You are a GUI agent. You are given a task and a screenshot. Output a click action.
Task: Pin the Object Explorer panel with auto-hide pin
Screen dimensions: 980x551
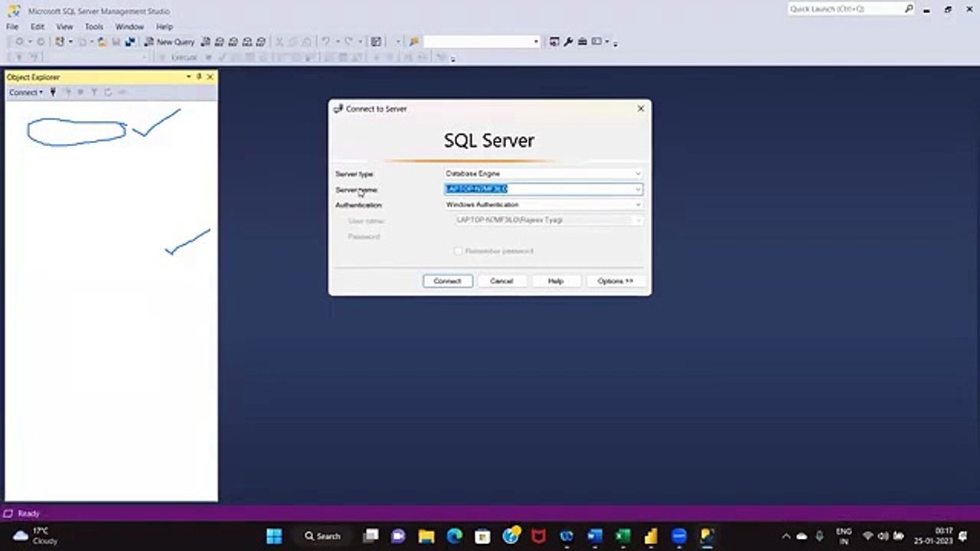(199, 77)
